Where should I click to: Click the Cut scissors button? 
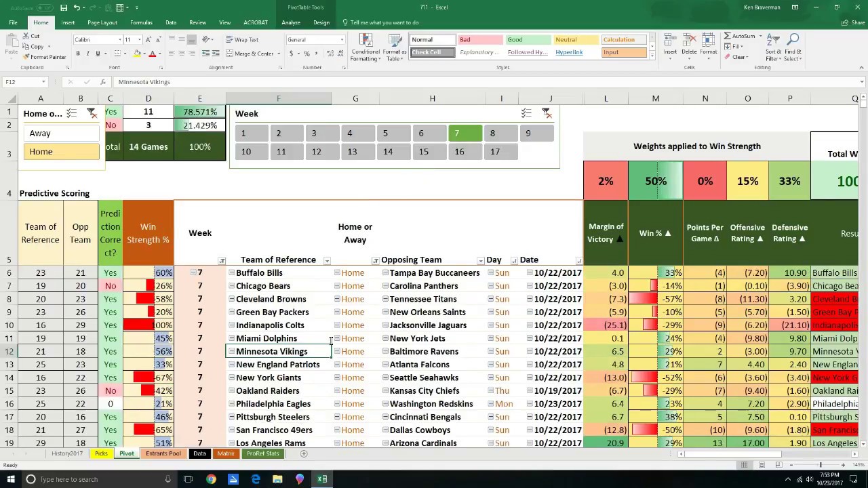point(31,37)
